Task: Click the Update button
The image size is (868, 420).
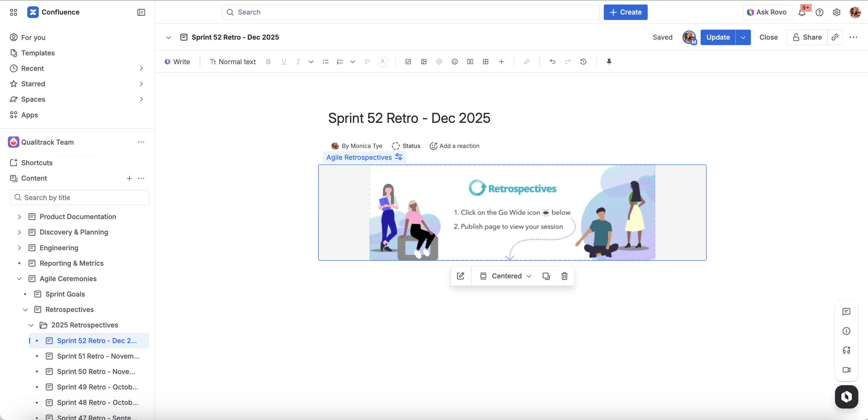Action: point(718,38)
